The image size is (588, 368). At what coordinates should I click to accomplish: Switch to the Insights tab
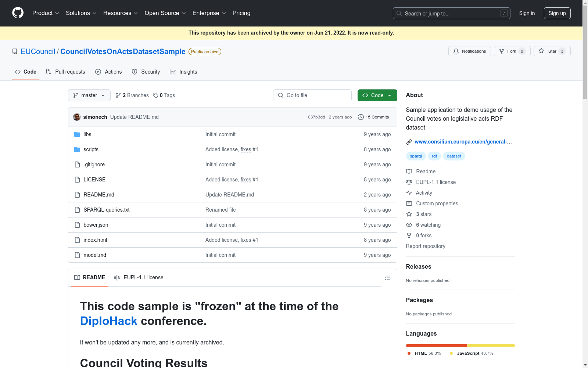coord(183,72)
